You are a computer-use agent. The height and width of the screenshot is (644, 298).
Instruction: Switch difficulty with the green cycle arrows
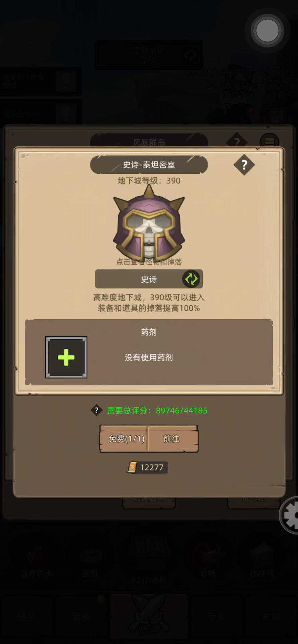(x=191, y=279)
